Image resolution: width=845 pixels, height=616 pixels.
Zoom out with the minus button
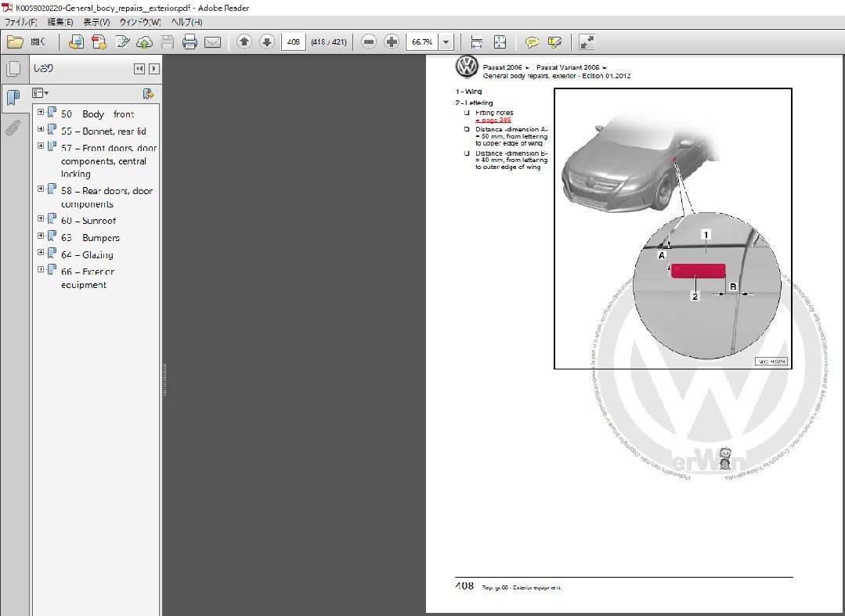369,41
